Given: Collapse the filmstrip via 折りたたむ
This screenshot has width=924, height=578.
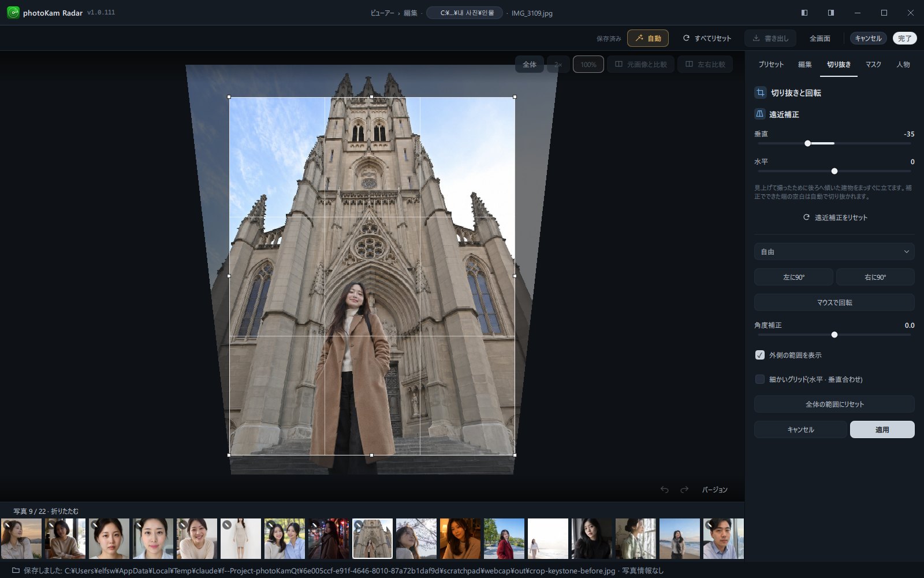Looking at the screenshot, I should point(65,511).
